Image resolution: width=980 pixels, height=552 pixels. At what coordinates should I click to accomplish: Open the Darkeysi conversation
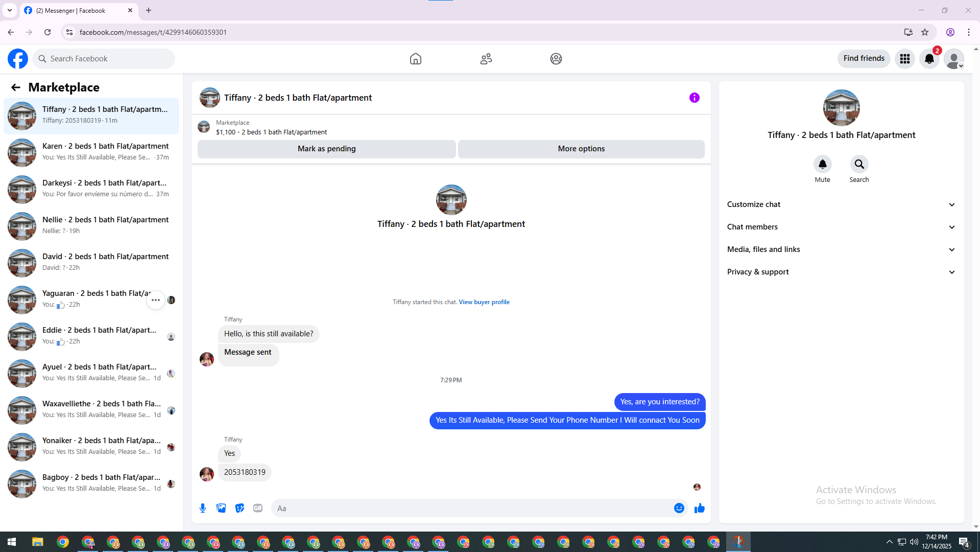(x=91, y=190)
